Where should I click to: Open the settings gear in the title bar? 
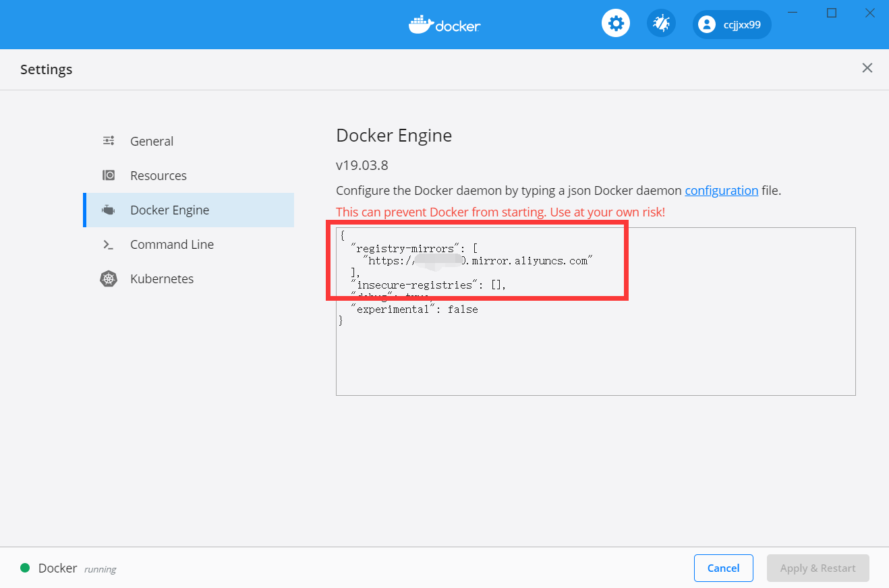click(x=615, y=22)
